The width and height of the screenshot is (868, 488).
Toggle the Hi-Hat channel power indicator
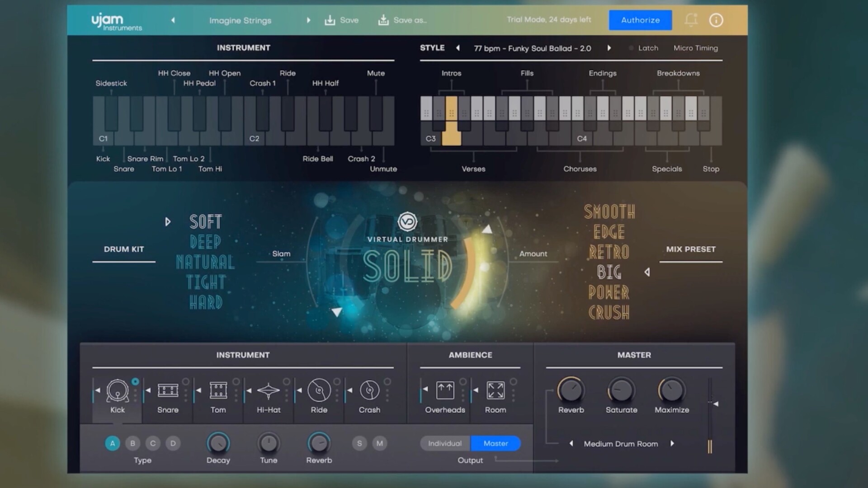click(x=287, y=382)
